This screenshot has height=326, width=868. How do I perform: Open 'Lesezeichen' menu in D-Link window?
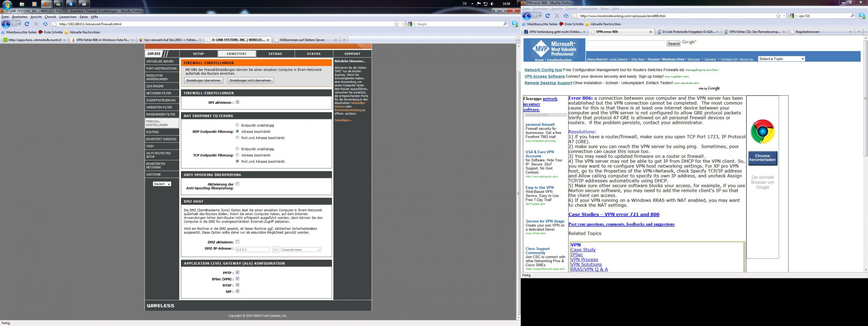pyautogui.click(x=68, y=17)
